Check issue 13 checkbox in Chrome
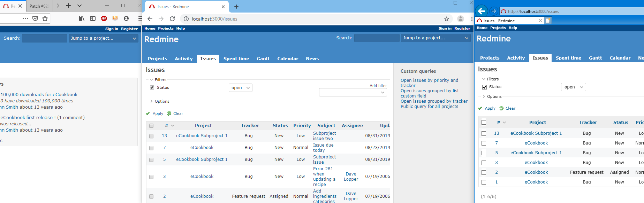This screenshot has height=203, width=644. coord(151,136)
